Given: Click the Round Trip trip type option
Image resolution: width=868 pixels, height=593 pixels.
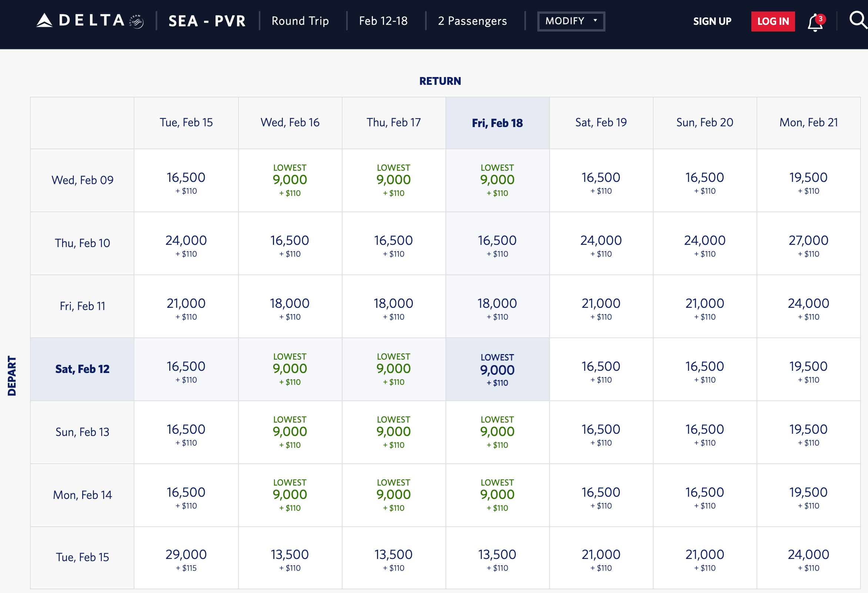Looking at the screenshot, I should tap(300, 21).
